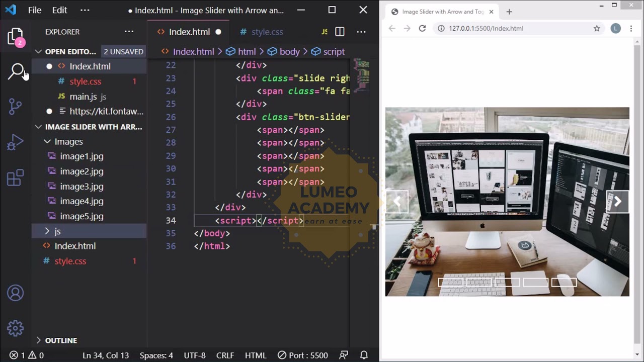Go back in Chrome browser

click(x=392, y=29)
